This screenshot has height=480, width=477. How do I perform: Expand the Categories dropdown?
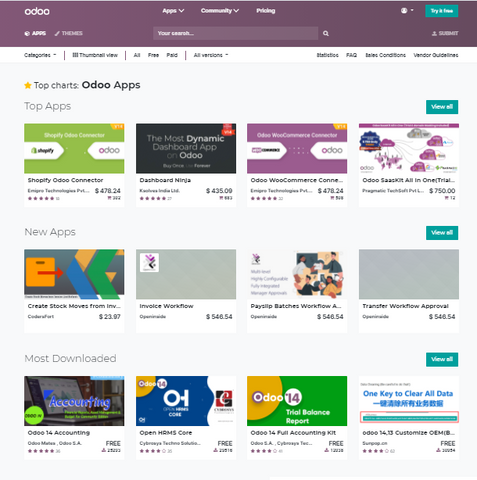[40, 55]
